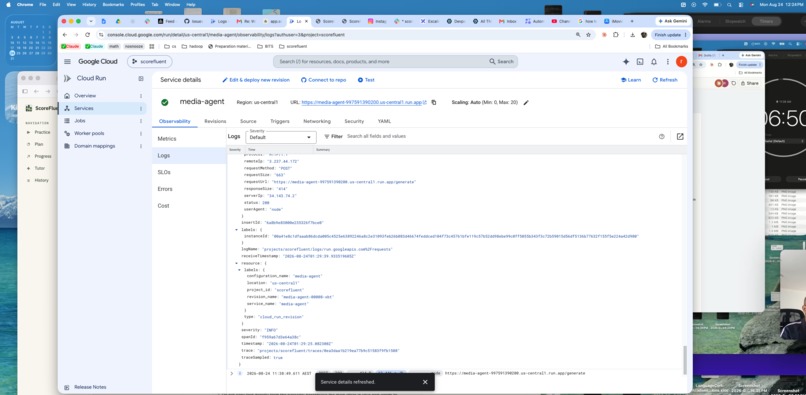Go back with Chrome's back arrow
Screen dimensions: 806x395
[x=65, y=34]
